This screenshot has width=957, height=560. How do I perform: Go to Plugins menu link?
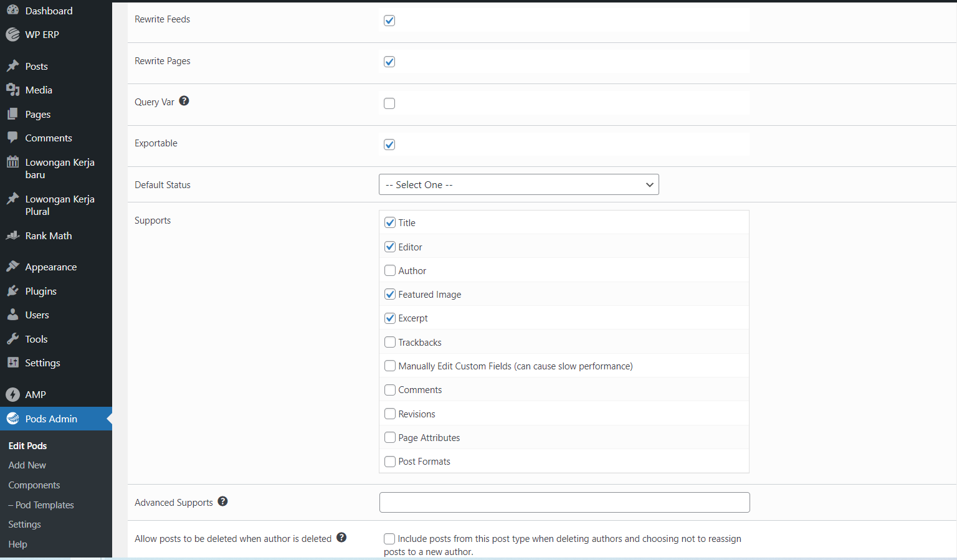[x=40, y=291]
